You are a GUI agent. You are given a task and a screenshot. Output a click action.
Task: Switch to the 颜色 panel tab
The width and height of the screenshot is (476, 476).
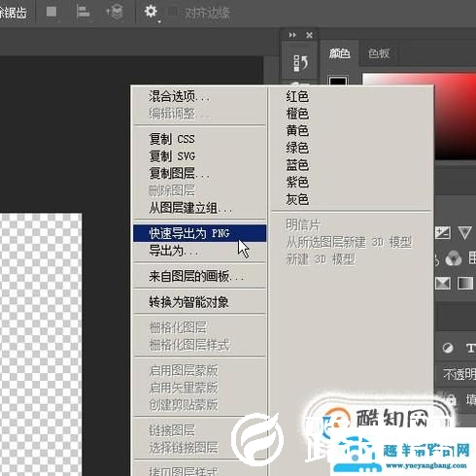339,53
